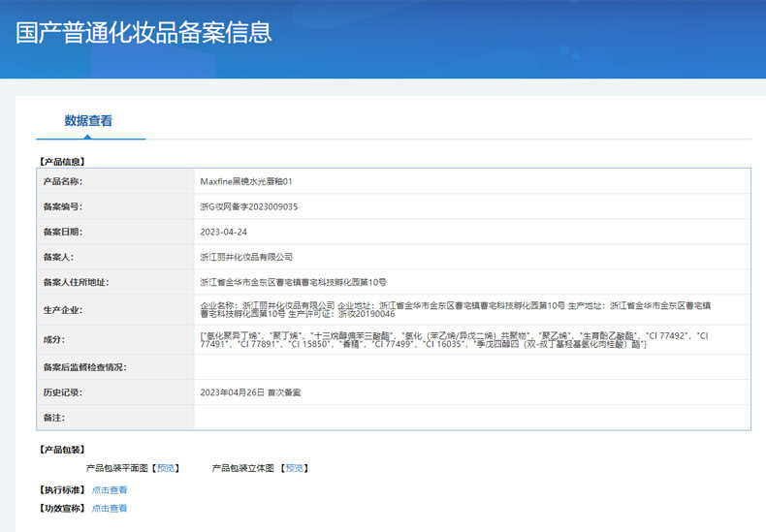Click the 生产企业 label
This screenshot has height=532, width=766.
coord(63,310)
